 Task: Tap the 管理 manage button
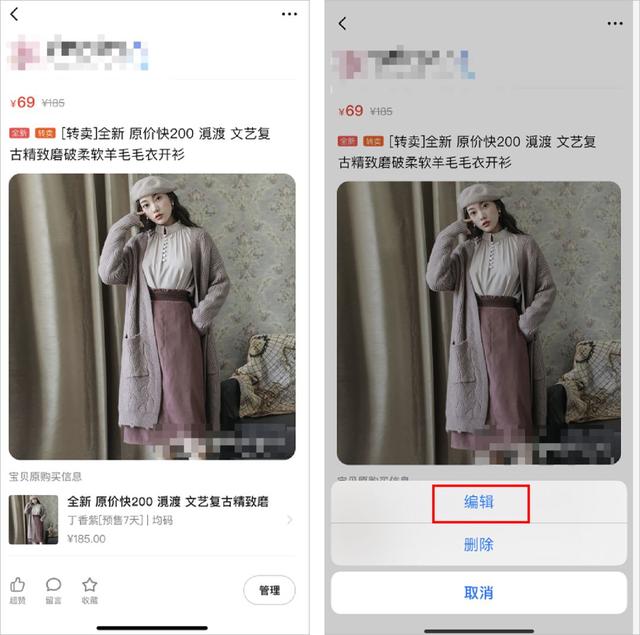click(x=269, y=590)
